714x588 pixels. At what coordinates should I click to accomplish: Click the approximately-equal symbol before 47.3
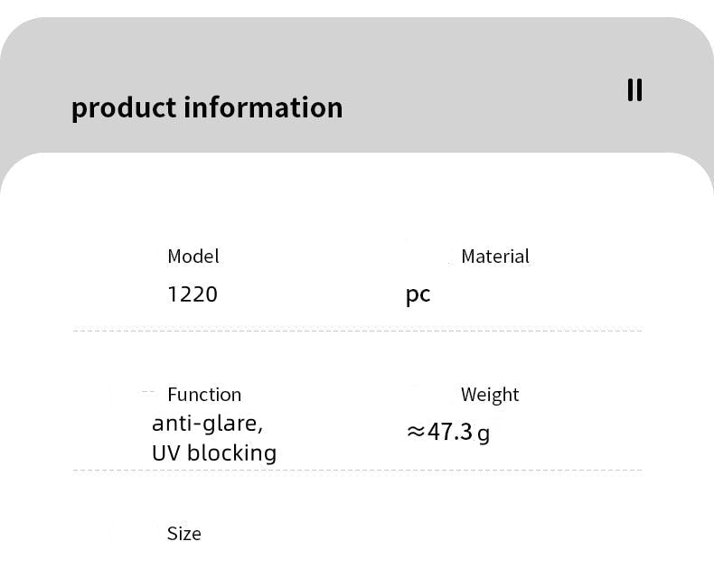click(x=415, y=432)
